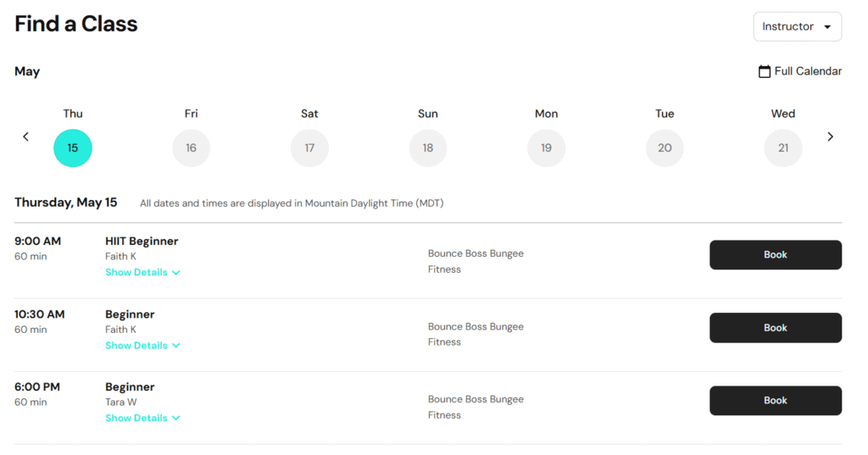Expand Show Details for 10:30 AM Beginner
Viewport: 868px width, 455px height.
tap(142, 346)
